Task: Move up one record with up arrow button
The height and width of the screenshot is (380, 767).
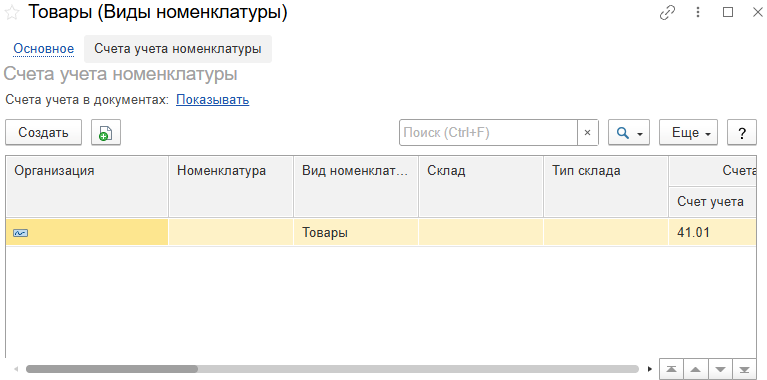Action: click(x=696, y=369)
